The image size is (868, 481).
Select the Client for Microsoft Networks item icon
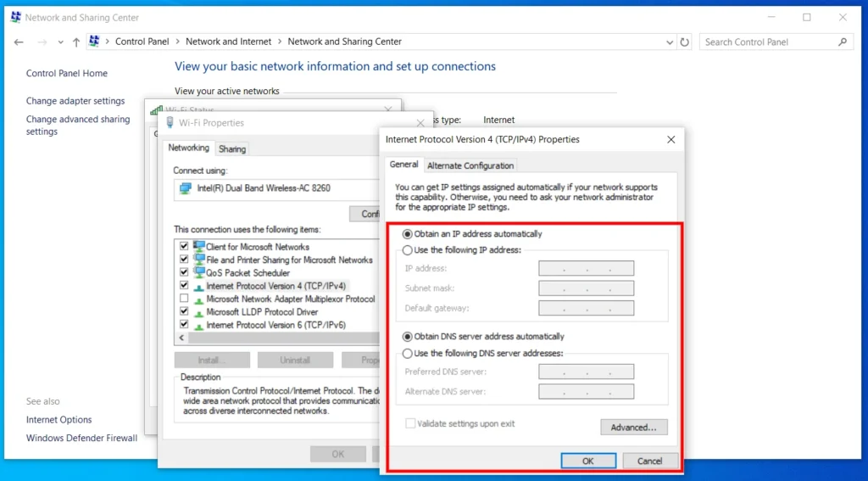tap(198, 247)
